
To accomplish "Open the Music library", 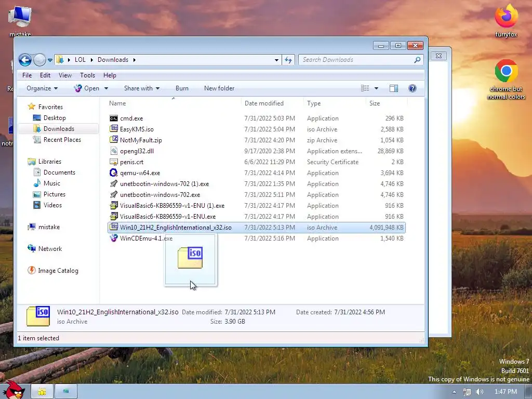I will (51, 183).
